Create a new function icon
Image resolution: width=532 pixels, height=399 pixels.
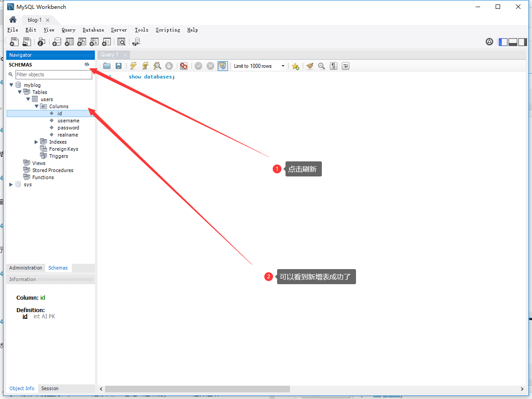tap(106, 42)
